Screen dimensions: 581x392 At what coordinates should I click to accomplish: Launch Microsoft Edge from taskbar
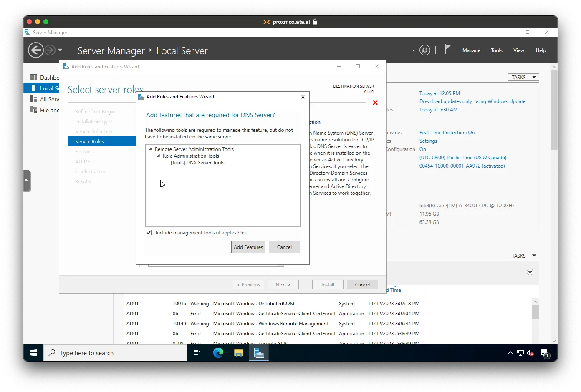(218, 353)
